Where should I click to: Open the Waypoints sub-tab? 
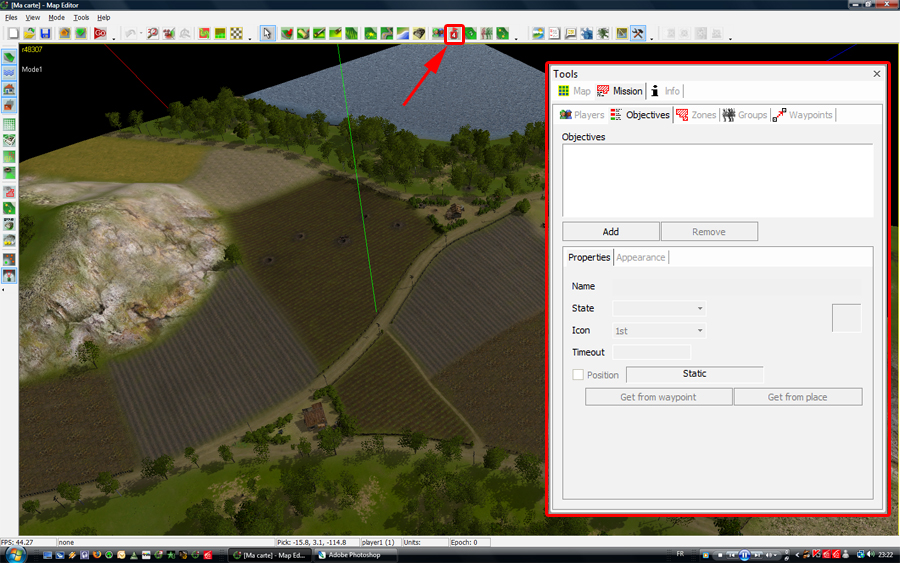(802, 115)
